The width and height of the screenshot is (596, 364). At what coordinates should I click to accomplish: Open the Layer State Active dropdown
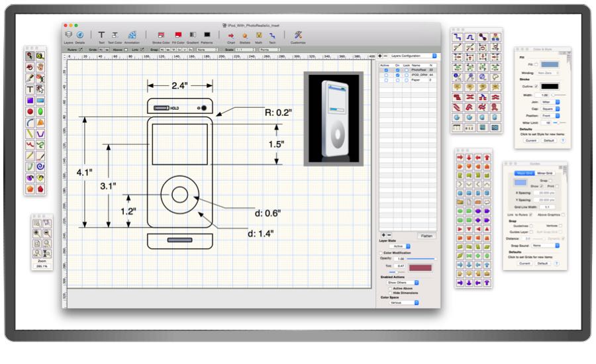pos(400,246)
